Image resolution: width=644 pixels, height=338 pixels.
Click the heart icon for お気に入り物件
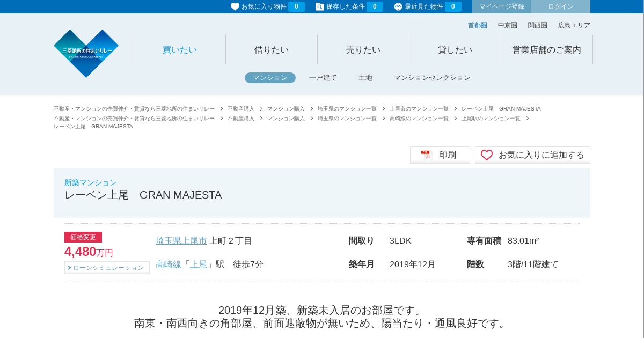(x=235, y=6)
